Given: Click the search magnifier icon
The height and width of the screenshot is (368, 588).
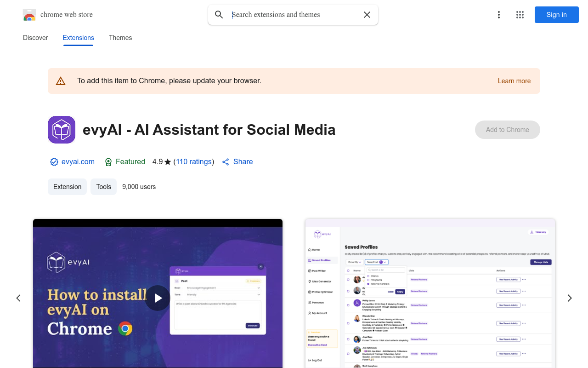Looking at the screenshot, I should point(219,15).
